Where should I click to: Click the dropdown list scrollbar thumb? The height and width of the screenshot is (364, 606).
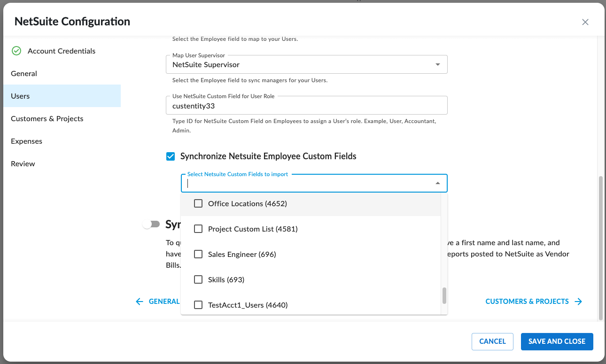[x=444, y=296]
